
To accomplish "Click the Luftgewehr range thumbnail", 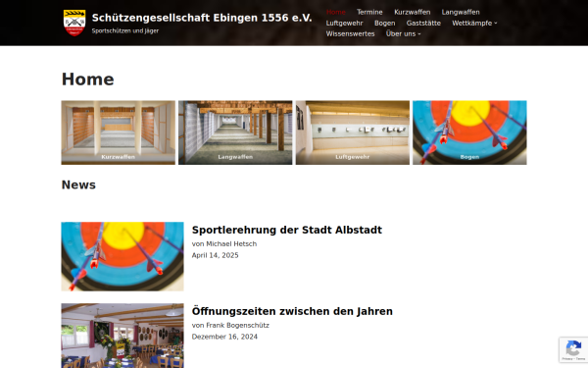I will (x=353, y=132).
